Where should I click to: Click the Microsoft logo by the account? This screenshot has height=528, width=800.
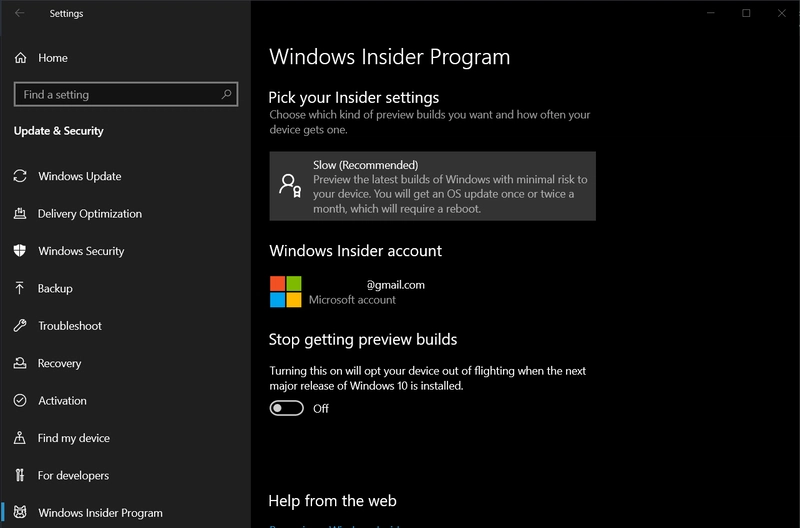[x=286, y=292]
